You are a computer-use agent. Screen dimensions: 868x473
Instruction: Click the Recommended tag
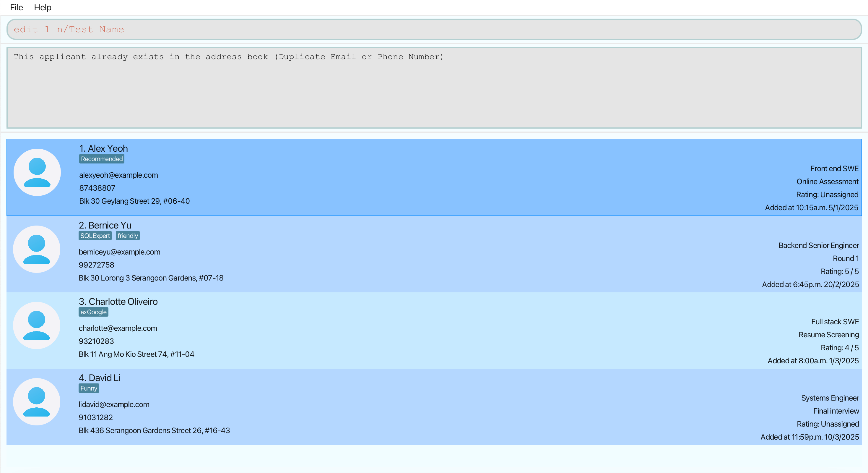coord(102,159)
